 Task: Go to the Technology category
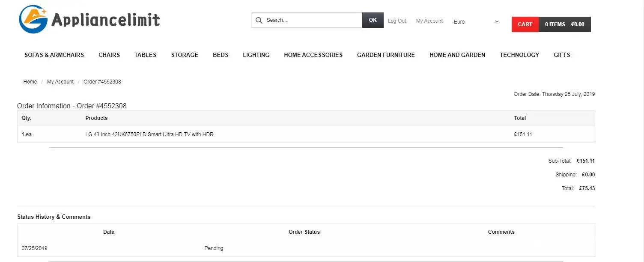coord(519,55)
